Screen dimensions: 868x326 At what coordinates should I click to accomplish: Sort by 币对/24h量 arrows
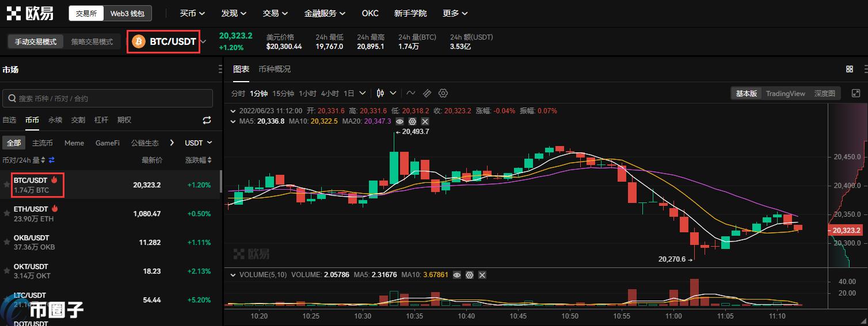(44, 160)
